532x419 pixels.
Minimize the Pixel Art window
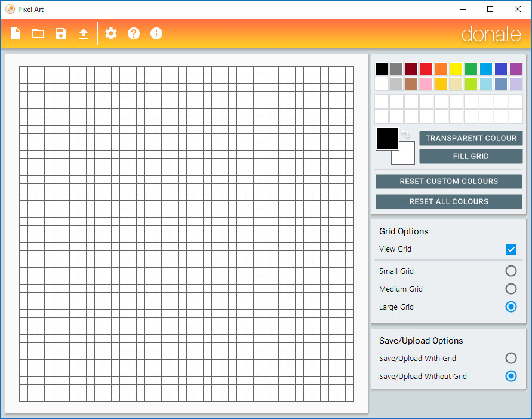[463, 9]
